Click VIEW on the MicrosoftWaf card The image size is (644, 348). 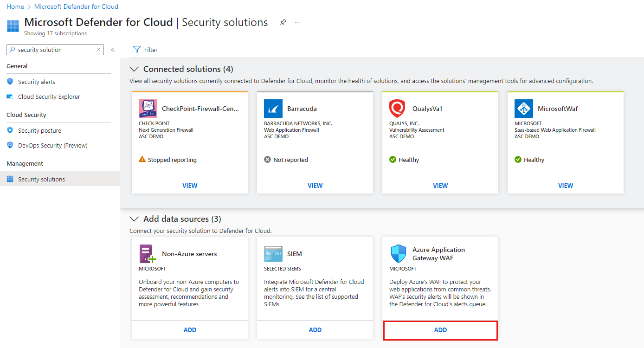pyautogui.click(x=566, y=186)
